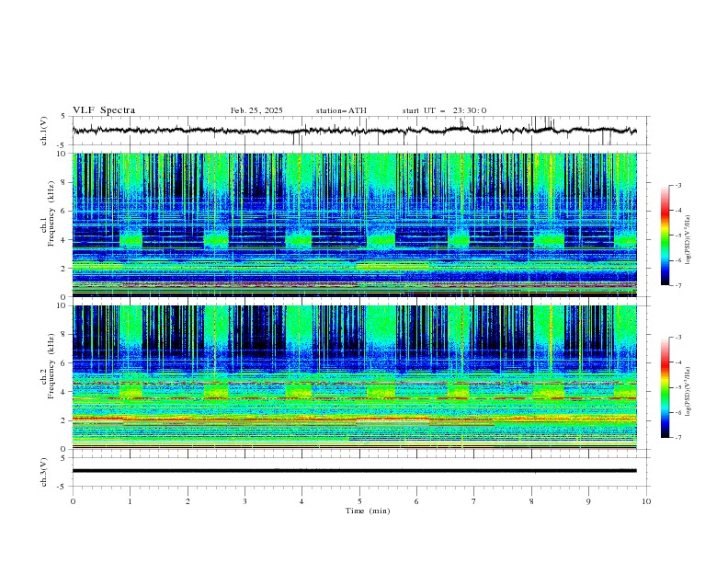
Task: Click the ch.2 spectrogram color scale bar
Action: [x=665, y=387]
